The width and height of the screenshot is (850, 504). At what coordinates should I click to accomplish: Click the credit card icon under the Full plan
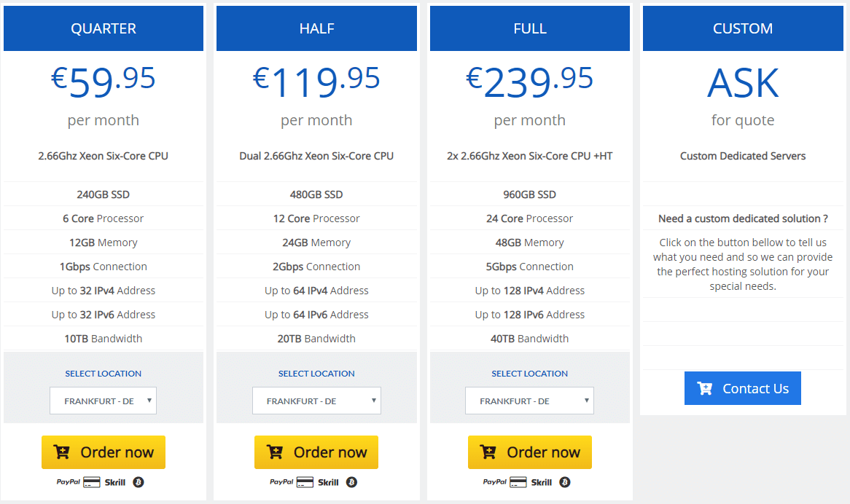click(518, 482)
